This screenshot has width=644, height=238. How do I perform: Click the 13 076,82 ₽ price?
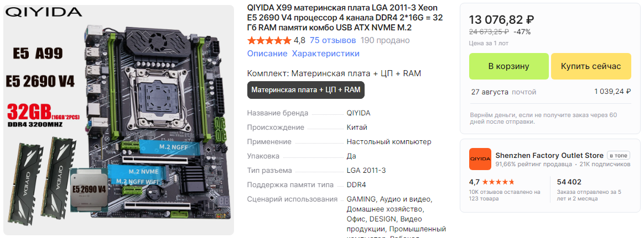tap(501, 20)
